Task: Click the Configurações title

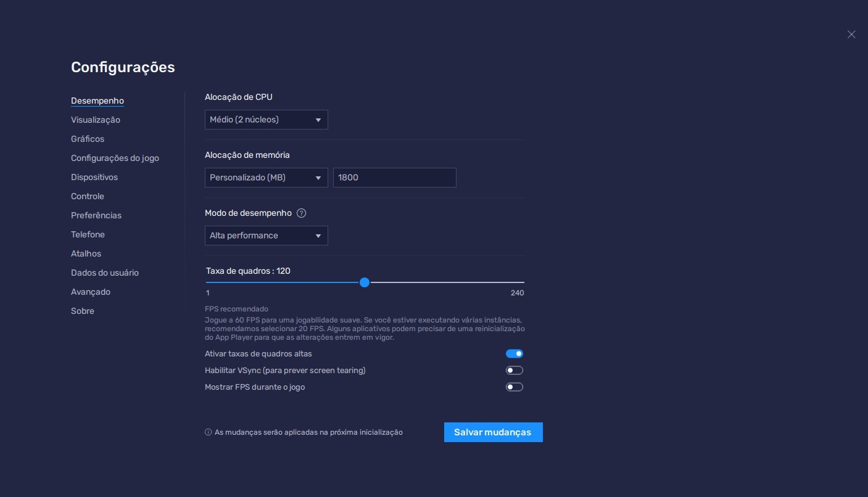Action: pos(123,67)
